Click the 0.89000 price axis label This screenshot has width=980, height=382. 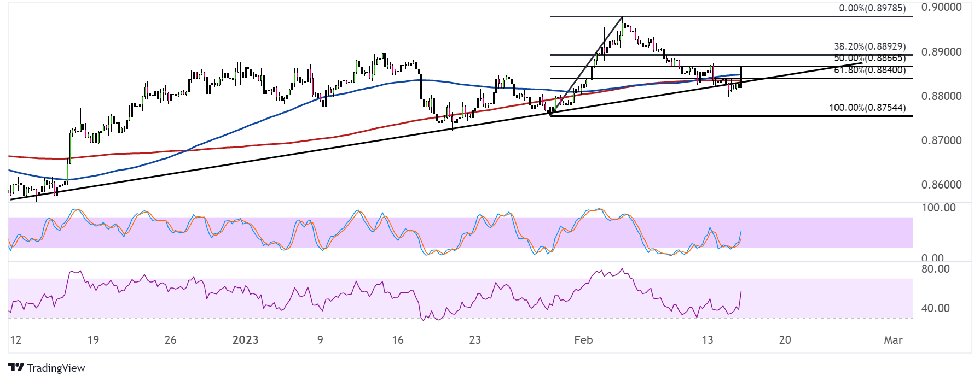click(941, 52)
